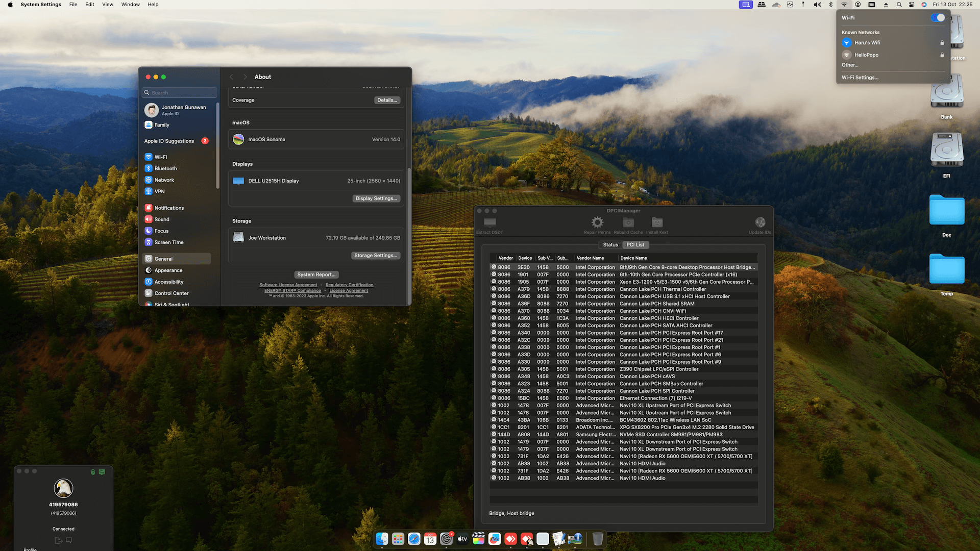The width and height of the screenshot is (980, 551).
Task: Switch to the Status tab
Action: pos(610,245)
